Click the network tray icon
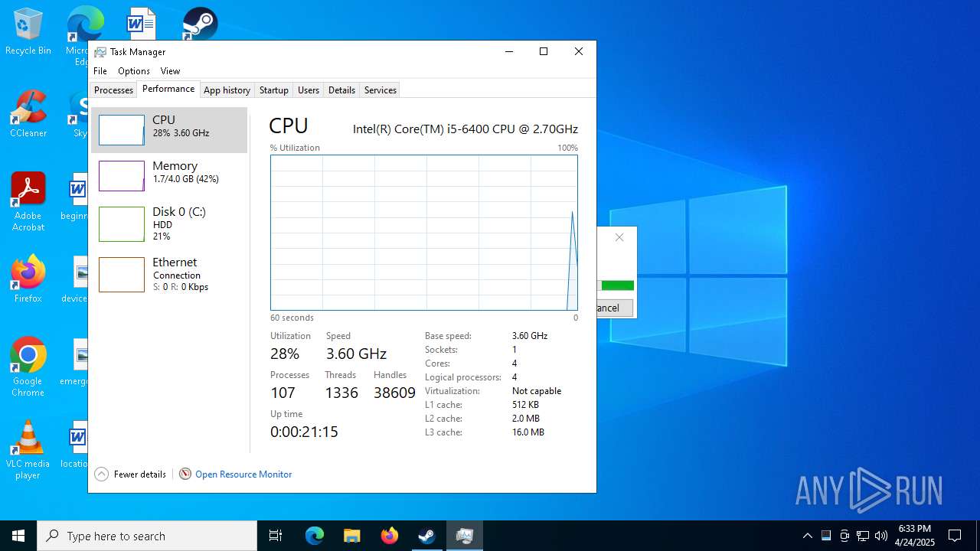This screenshot has width=980, height=551. tap(863, 536)
